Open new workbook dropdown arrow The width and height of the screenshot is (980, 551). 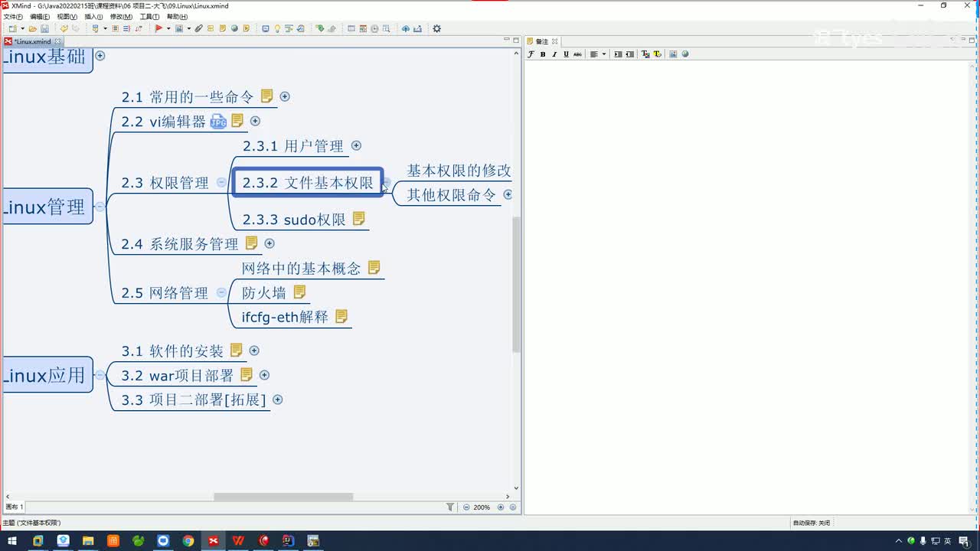click(22, 29)
